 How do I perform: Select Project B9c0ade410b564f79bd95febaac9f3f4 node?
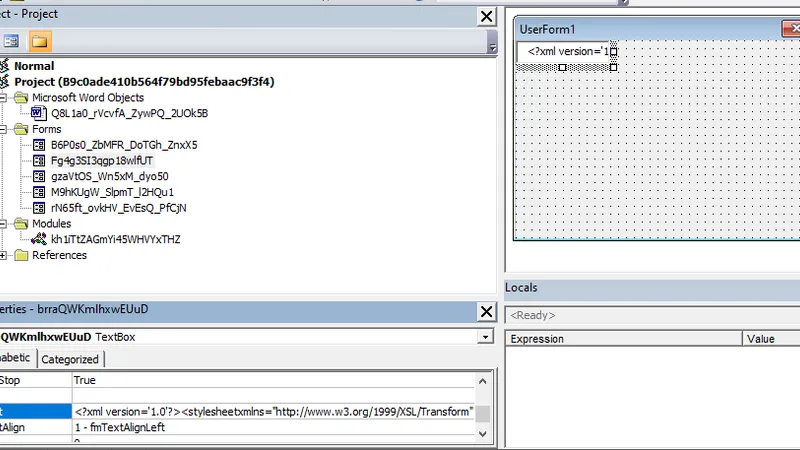click(144, 82)
